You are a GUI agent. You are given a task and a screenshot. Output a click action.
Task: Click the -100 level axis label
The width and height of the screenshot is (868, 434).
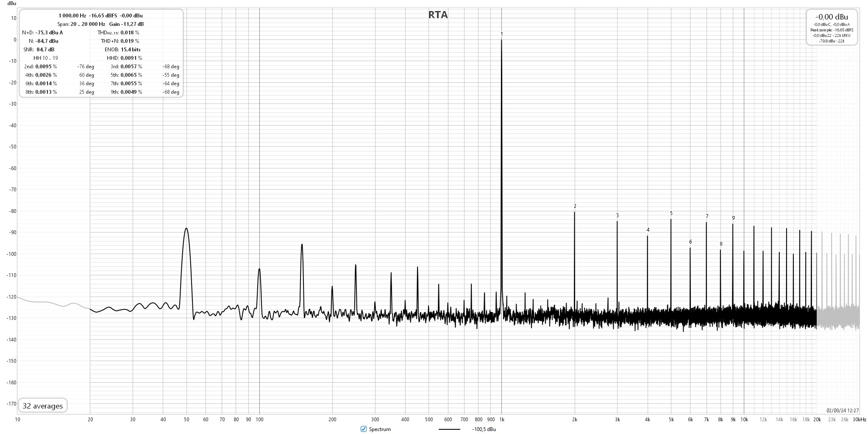coord(11,254)
